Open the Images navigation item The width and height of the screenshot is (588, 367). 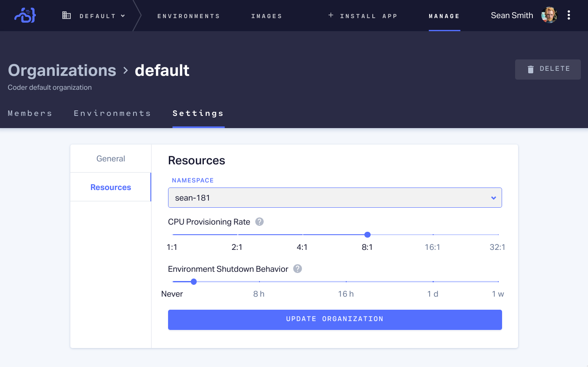coord(267,16)
